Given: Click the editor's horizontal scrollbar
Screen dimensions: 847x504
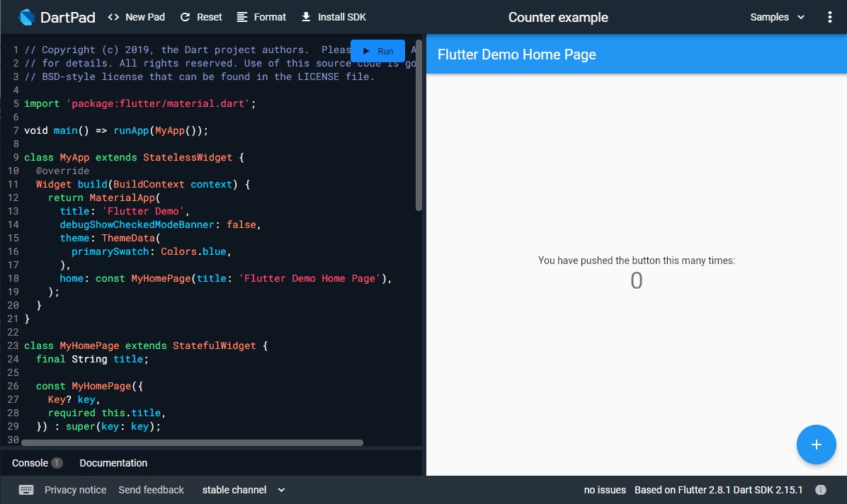Looking at the screenshot, I should click(191, 443).
